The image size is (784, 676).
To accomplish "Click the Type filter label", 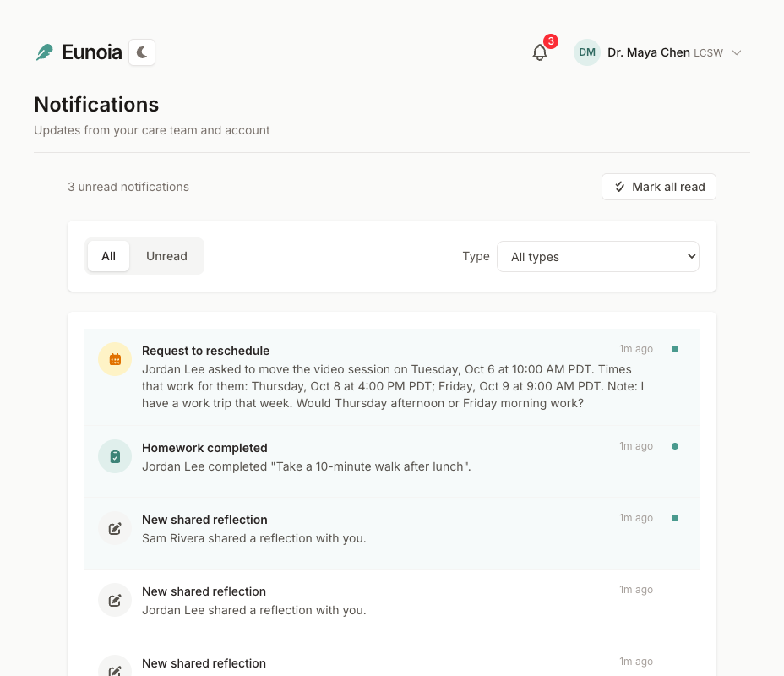I will pos(476,256).
